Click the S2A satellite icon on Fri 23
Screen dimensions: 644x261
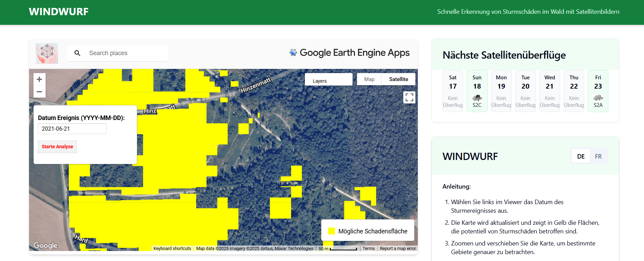click(x=598, y=98)
